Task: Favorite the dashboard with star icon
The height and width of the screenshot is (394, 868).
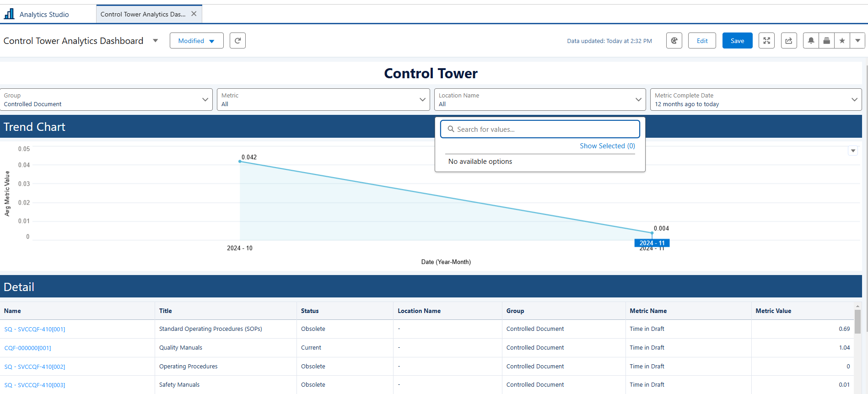Action: [842, 41]
